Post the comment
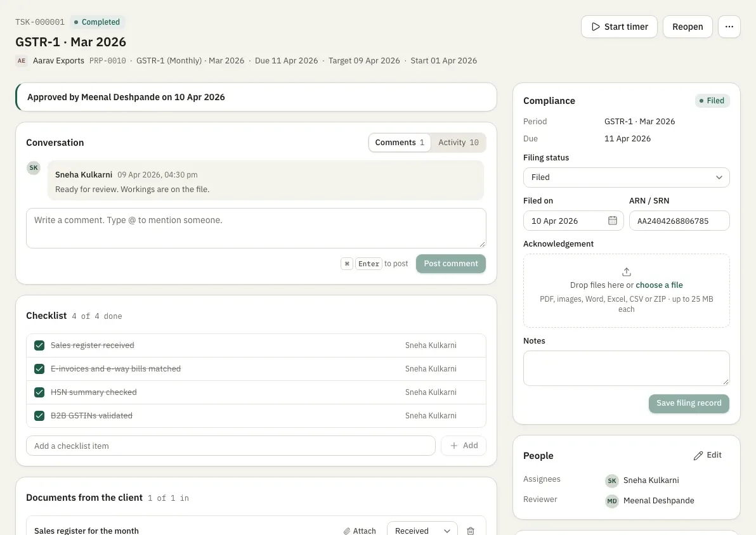 pos(451,264)
